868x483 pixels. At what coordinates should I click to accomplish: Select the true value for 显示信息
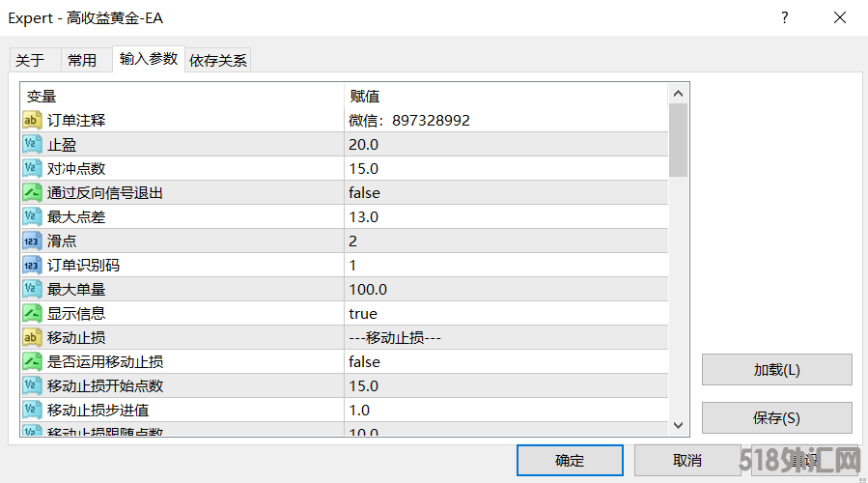363,313
